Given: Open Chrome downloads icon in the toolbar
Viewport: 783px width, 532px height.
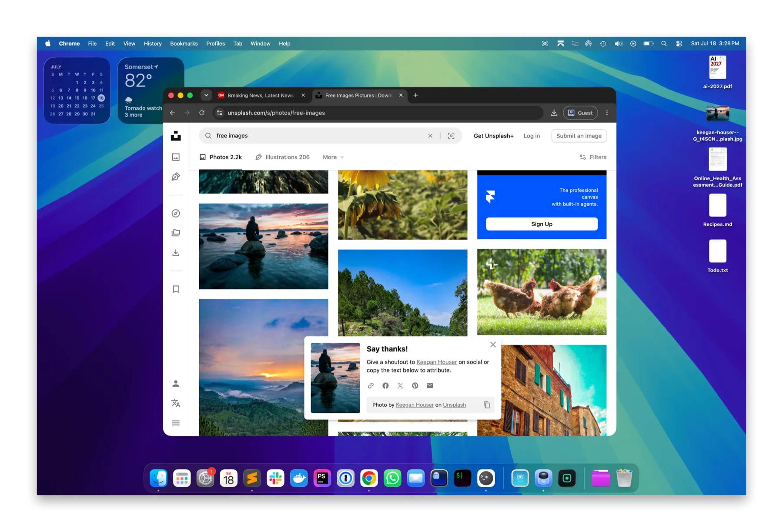Looking at the screenshot, I should (x=554, y=113).
